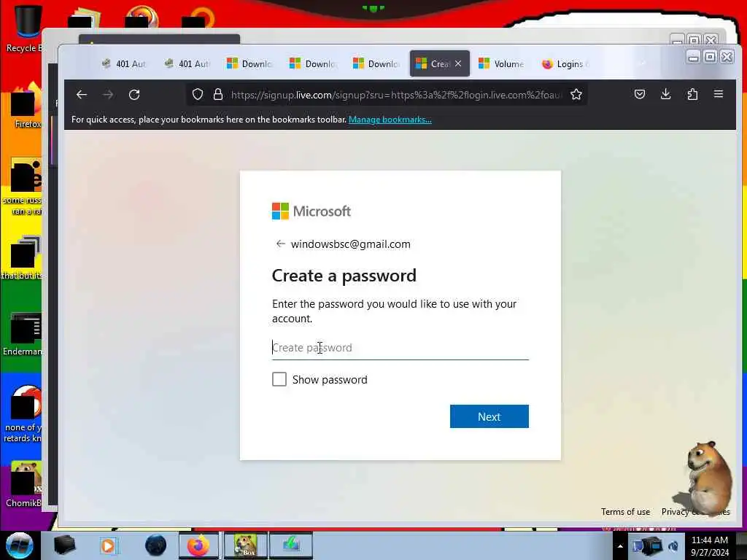Open Terms of use link
747x560 pixels.
coord(625,512)
